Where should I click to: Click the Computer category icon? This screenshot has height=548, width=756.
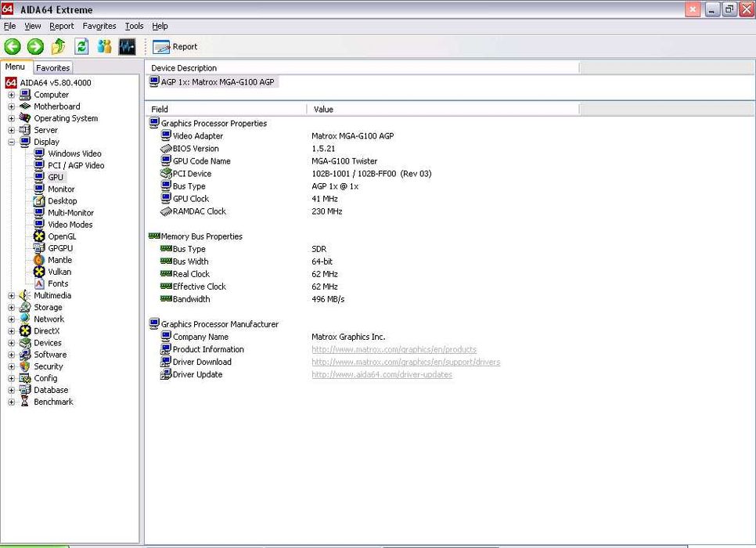(25, 95)
